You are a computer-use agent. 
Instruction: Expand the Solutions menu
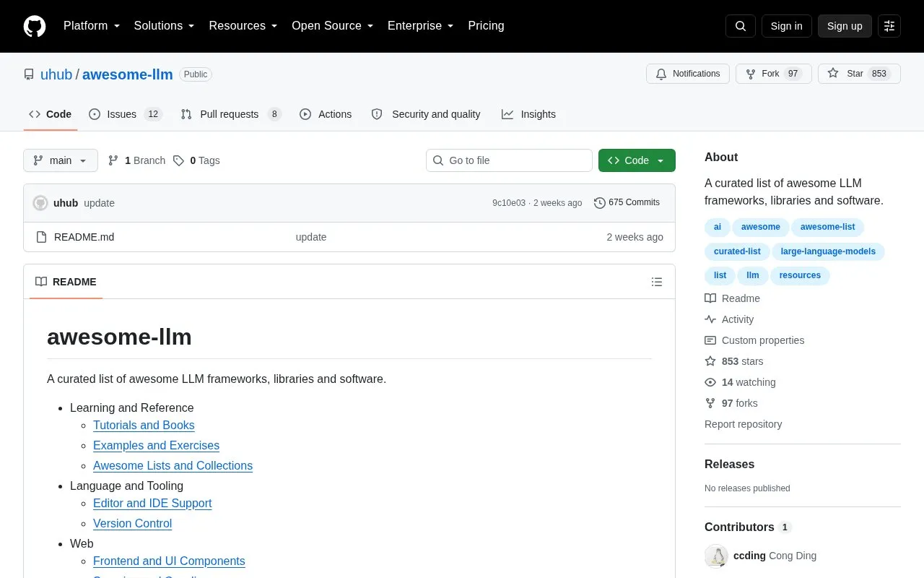[165, 26]
